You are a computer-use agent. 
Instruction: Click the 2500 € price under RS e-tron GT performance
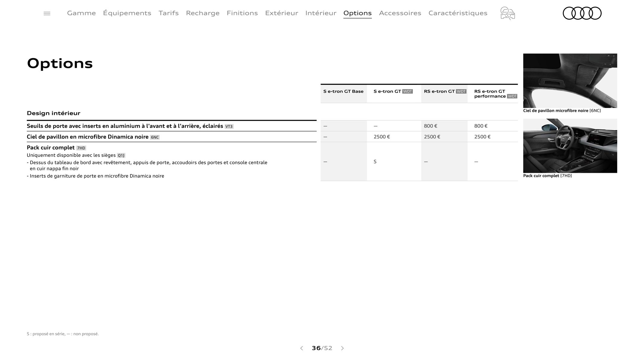click(x=482, y=137)
